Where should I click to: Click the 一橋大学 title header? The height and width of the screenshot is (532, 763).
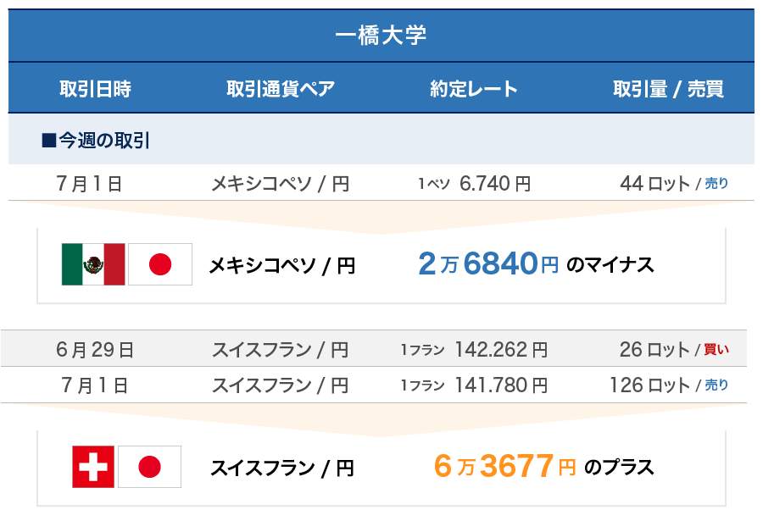click(x=381, y=36)
